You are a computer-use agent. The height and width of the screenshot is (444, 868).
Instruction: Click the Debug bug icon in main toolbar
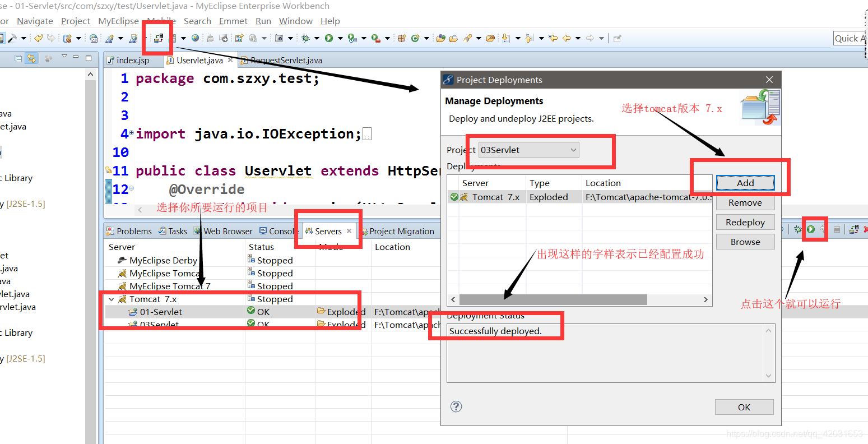305,38
